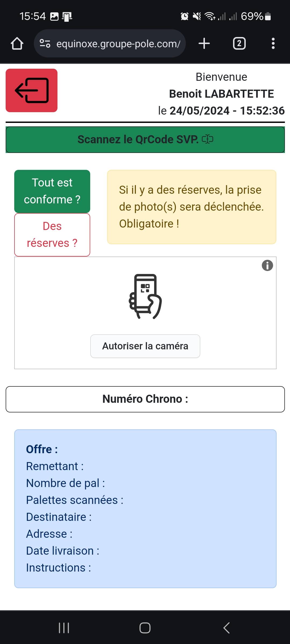Click "Autoriser la caméra" button
The width and height of the screenshot is (290, 644).
pos(145,346)
